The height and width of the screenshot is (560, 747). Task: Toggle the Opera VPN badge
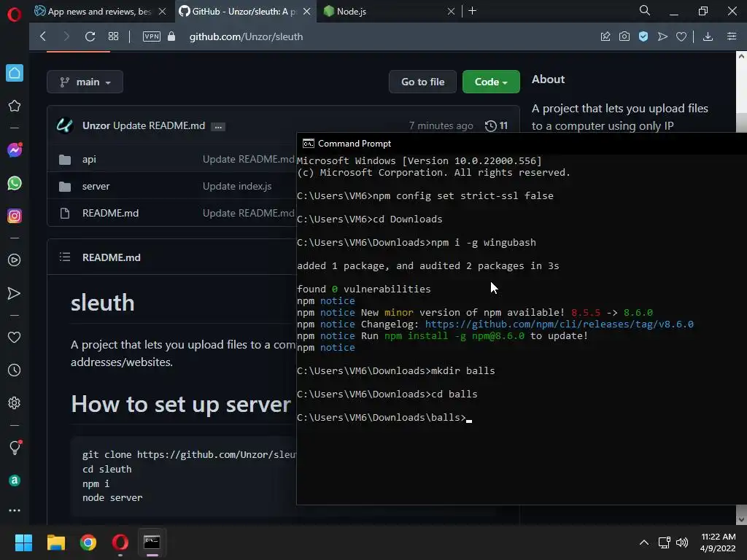pos(152,36)
